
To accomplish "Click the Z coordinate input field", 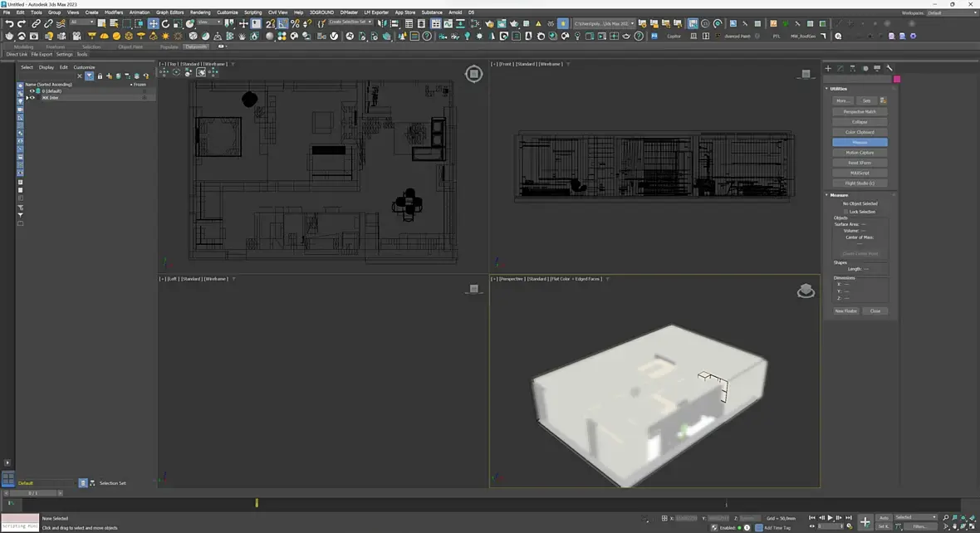I will click(748, 518).
